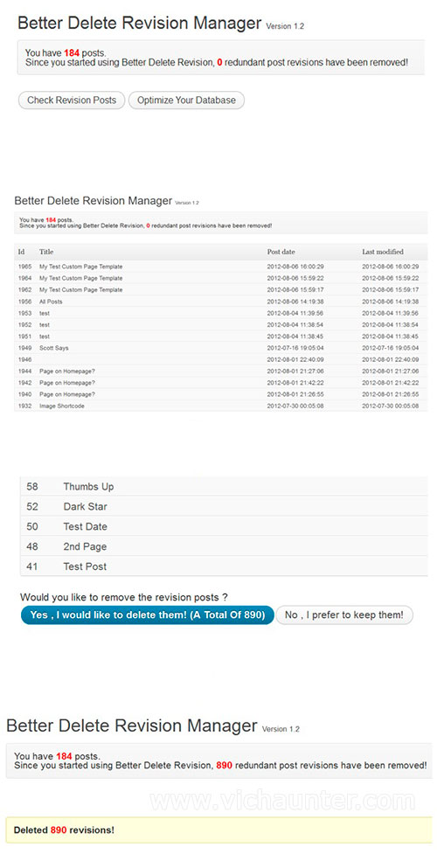Select the Test Post row
This screenshot has height=868, width=437.
point(224,566)
